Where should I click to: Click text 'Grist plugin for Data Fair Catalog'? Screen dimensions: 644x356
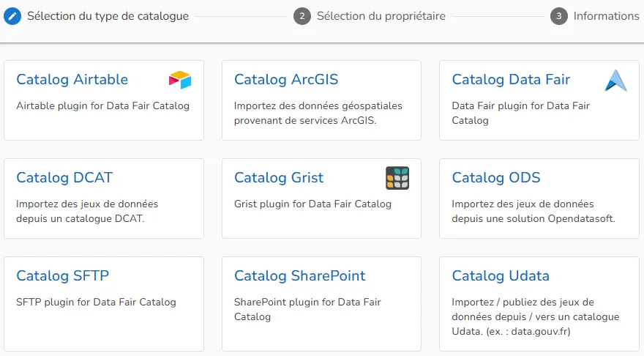pos(312,204)
